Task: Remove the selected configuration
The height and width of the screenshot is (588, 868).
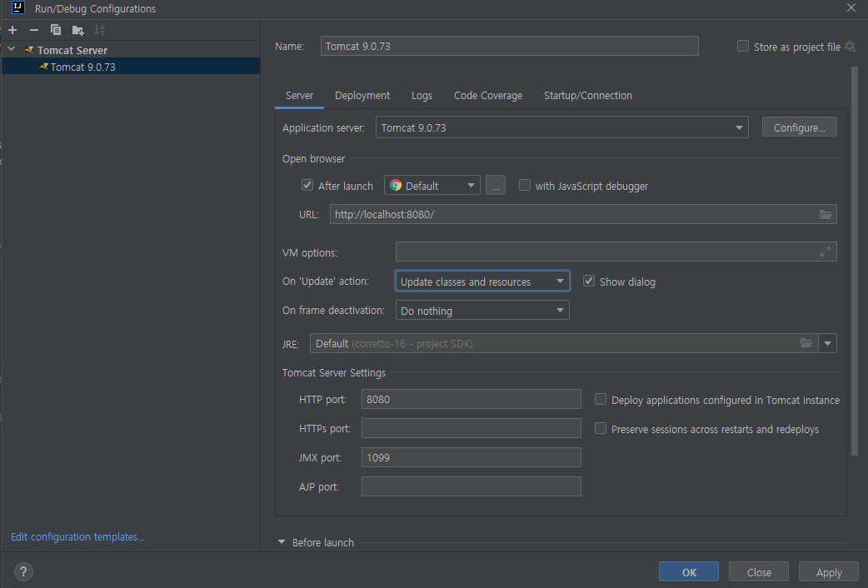Action: 34,30
